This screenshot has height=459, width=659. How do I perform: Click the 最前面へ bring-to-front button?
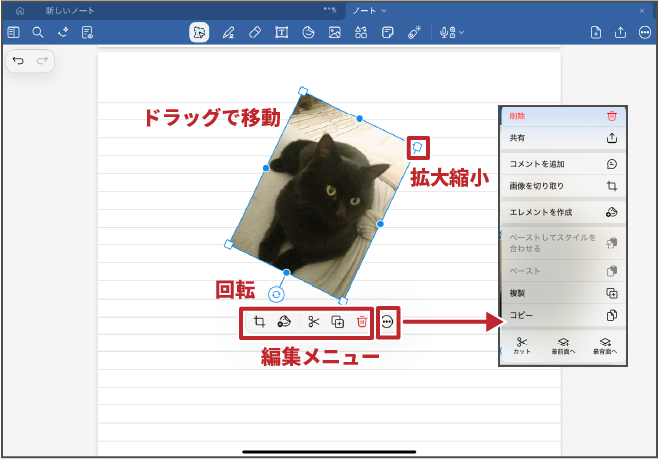[x=563, y=346]
